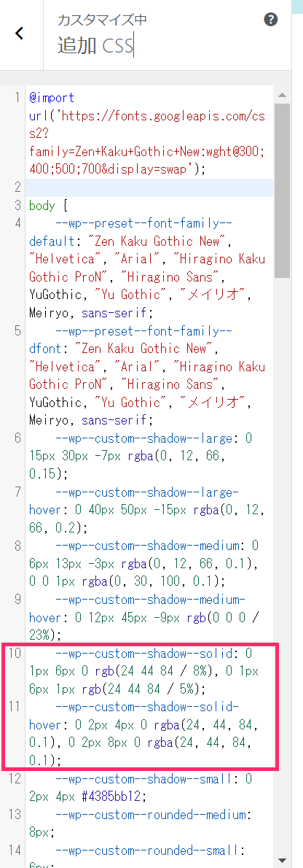Grab the vertical scrollbar thumb
The height and width of the screenshot is (868, 303).
point(282,190)
